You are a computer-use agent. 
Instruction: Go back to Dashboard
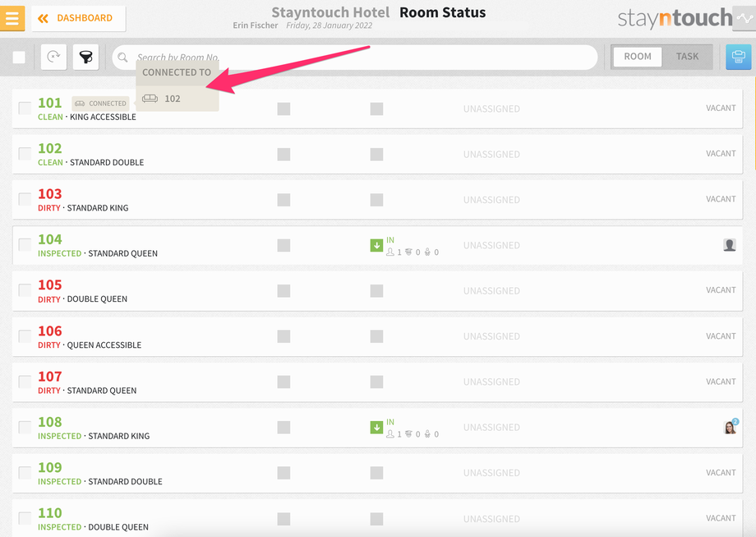tap(79, 18)
